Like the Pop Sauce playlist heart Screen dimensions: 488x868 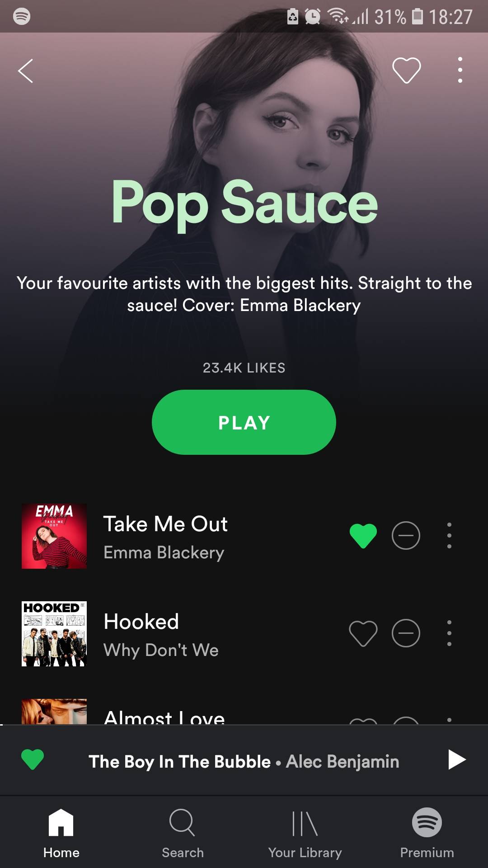[x=407, y=71]
